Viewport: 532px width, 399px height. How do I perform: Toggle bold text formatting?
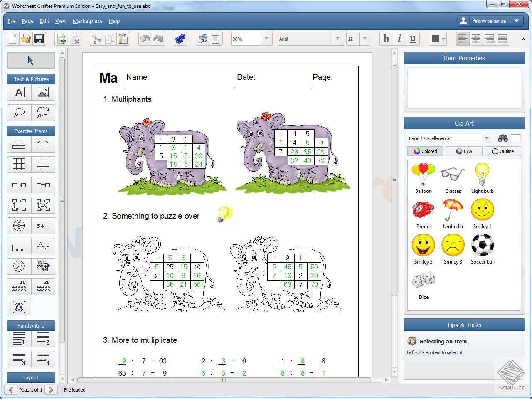click(386, 39)
